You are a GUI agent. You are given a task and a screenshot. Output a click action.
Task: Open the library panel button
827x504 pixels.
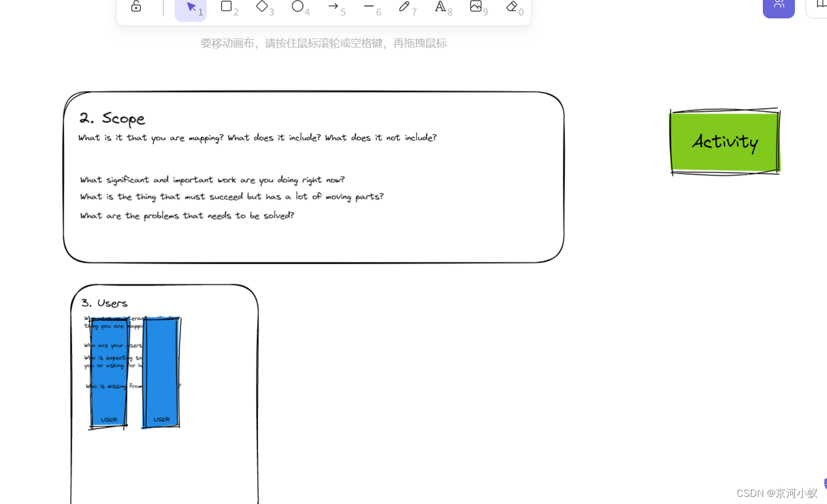pyautogui.click(x=817, y=6)
